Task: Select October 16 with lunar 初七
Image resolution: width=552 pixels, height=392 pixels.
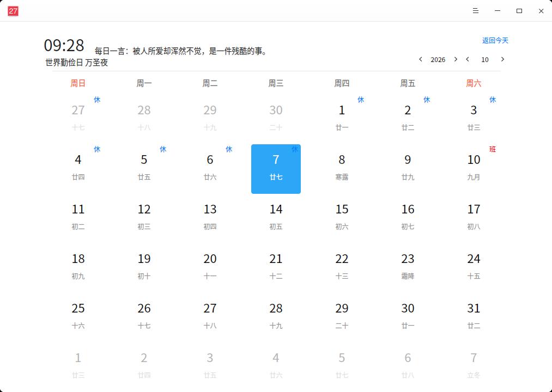Action: click(408, 218)
